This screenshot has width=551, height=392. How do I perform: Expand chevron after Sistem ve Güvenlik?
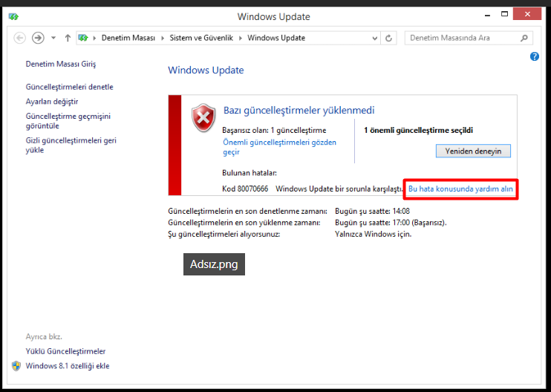tap(241, 38)
